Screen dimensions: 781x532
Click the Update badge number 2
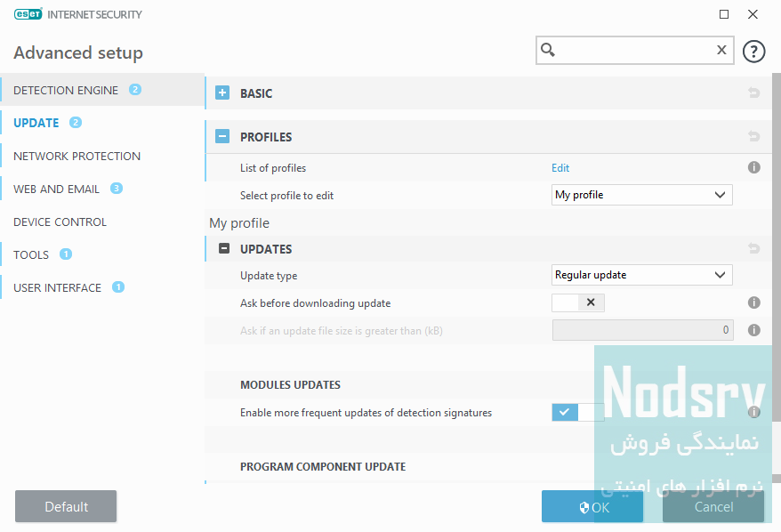pos(76,122)
